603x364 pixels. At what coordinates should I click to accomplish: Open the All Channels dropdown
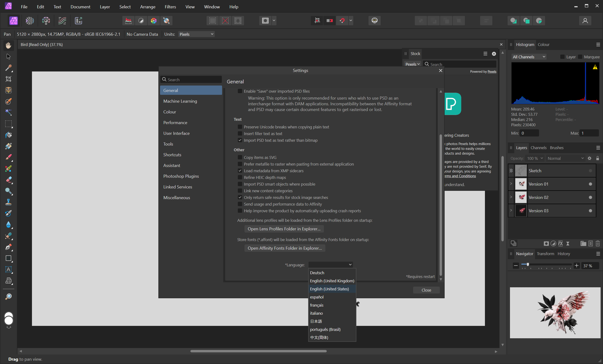click(529, 57)
